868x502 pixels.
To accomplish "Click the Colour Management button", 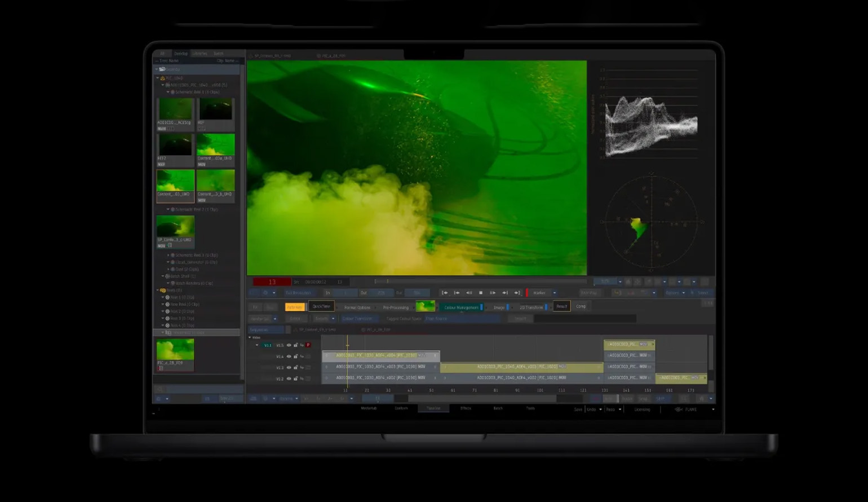I will tap(461, 307).
